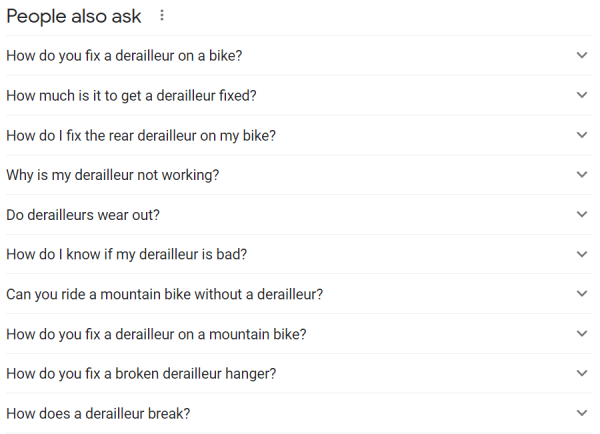Expand chevron for 'Why is my derailleur not working?'
This screenshot has width=600, height=434.
582,175
